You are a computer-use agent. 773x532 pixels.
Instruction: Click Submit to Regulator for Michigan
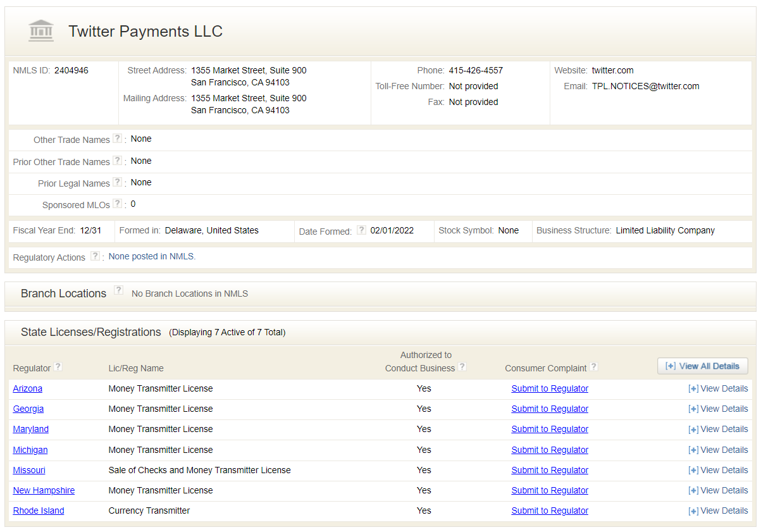click(550, 450)
